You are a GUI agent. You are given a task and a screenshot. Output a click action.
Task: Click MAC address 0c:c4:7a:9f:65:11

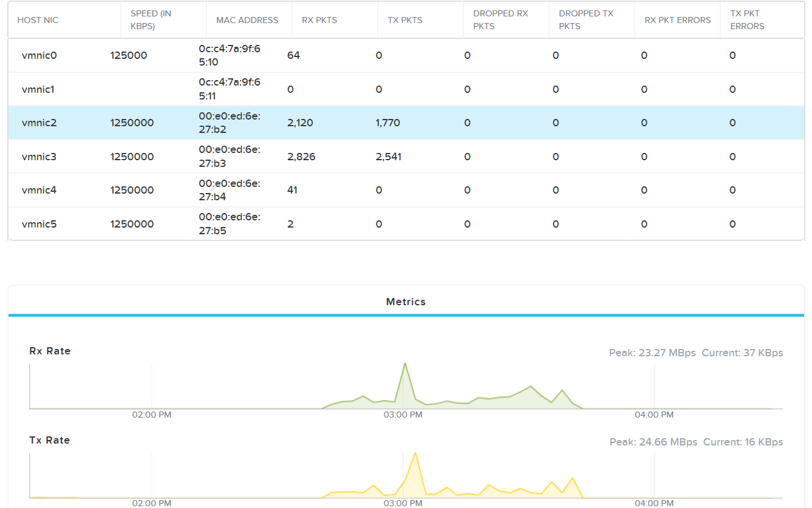click(x=230, y=89)
